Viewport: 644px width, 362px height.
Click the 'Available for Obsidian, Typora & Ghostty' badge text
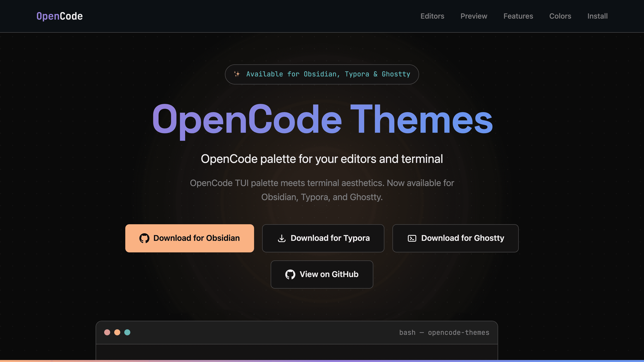(x=328, y=74)
